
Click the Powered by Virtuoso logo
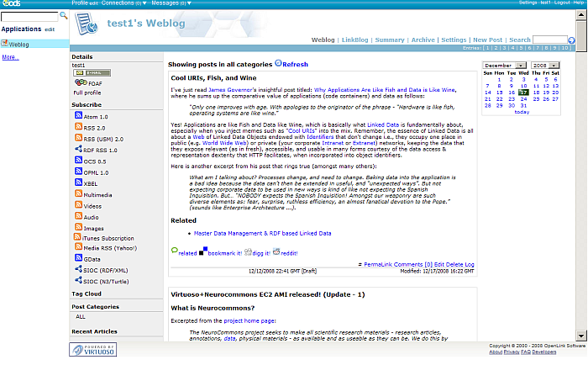[92, 348]
